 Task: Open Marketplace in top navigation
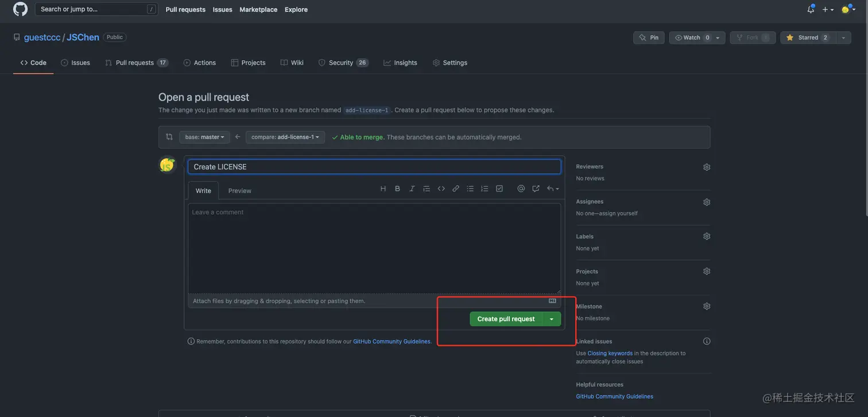(x=258, y=9)
